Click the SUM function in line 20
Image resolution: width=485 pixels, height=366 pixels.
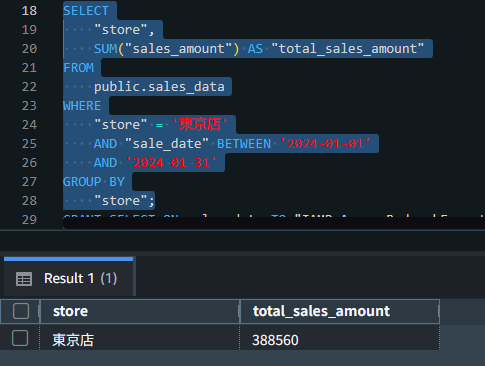[x=105, y=49]
